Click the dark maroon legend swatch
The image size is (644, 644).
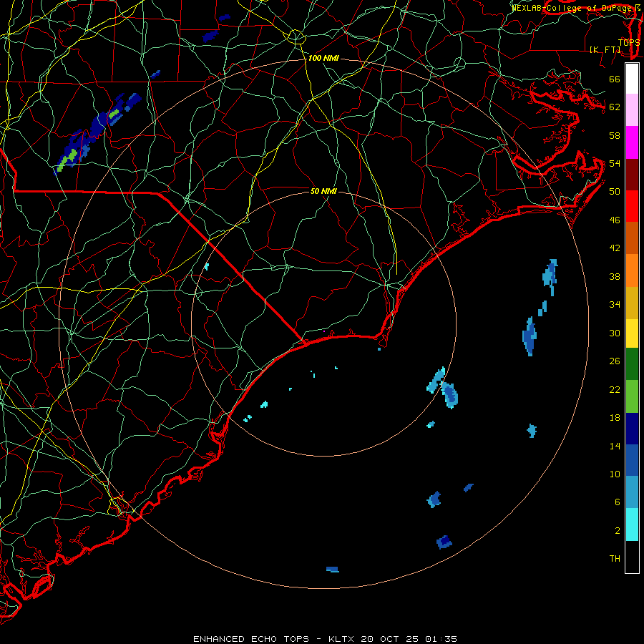(632, 174)
